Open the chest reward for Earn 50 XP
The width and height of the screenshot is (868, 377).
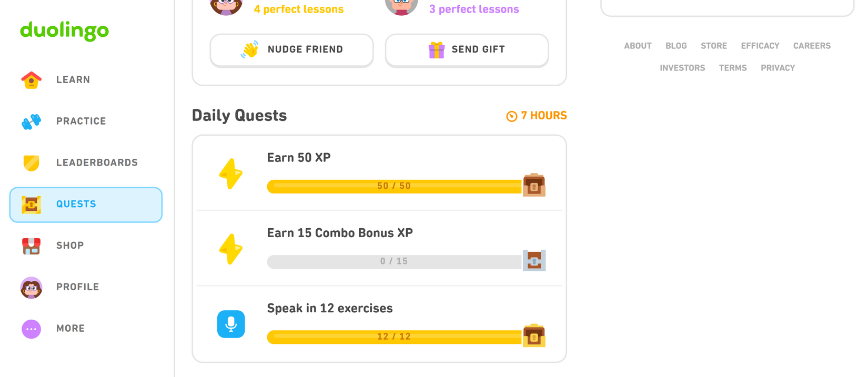click(x=533, y=185)
